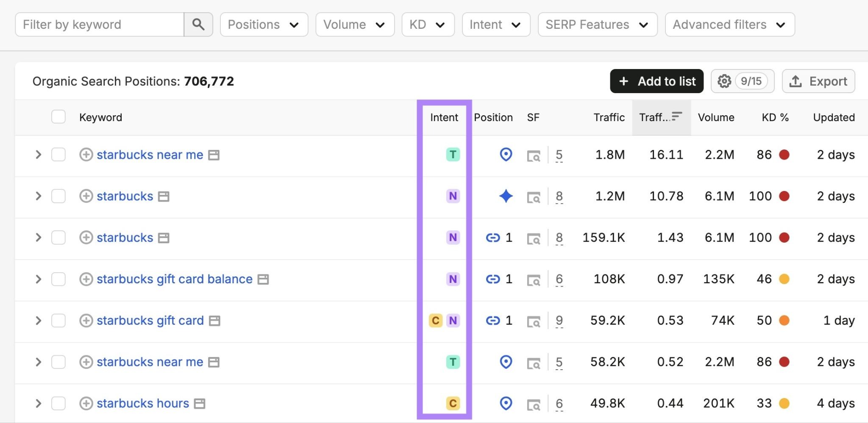Viewport: 868px width, 423px height.
Task: Open the Intent filter dropdown
Action: tap(496, 25)
